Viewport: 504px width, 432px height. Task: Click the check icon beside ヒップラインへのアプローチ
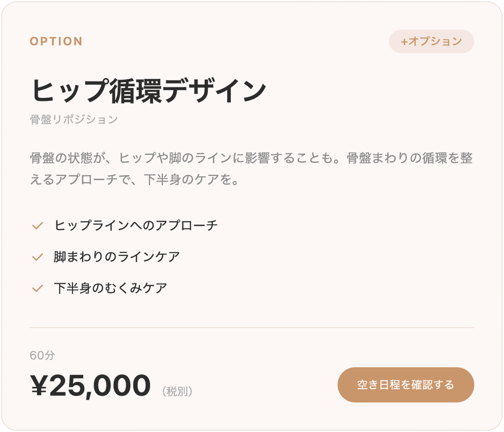38,226
